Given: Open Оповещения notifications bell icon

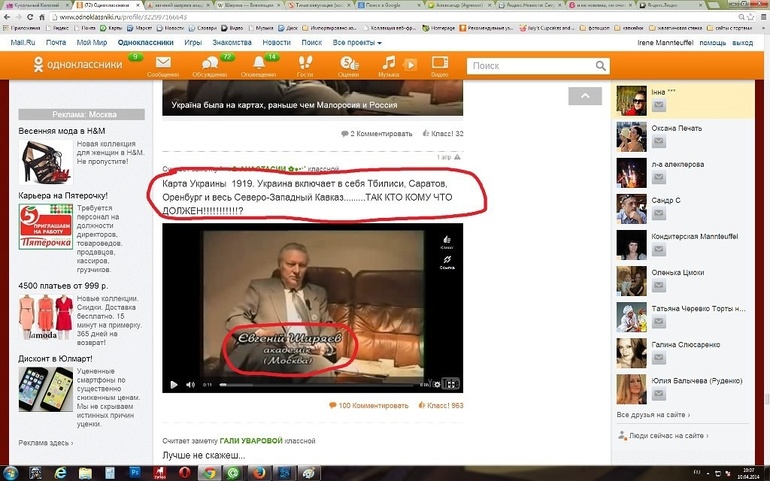Looking at the screenshot, I should (258, 66).
